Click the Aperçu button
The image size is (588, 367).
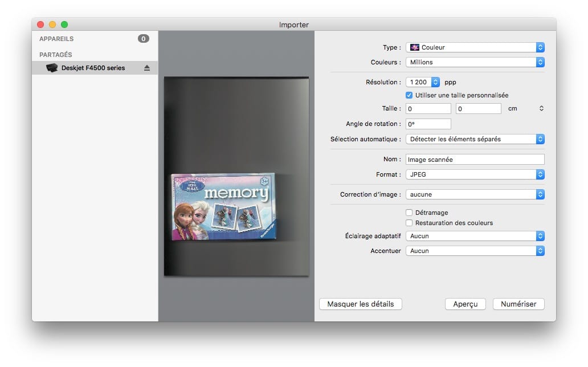coord(465,304)
